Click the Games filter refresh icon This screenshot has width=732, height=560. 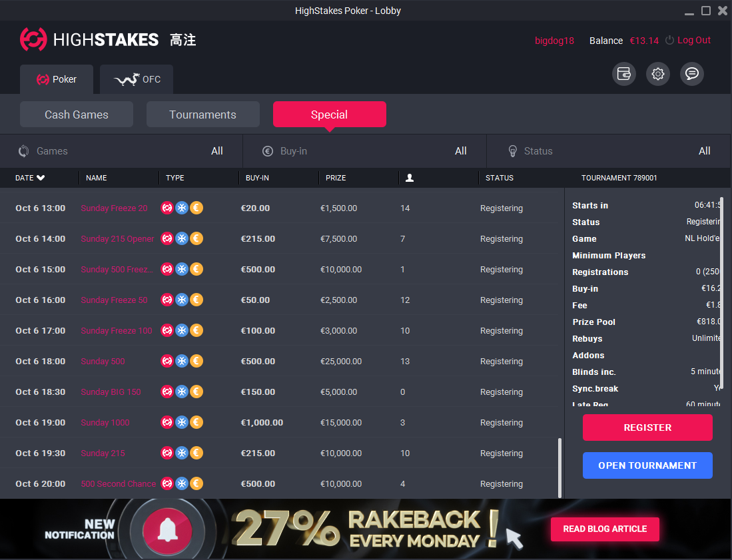pyautogui.click(x=24, y=151)
